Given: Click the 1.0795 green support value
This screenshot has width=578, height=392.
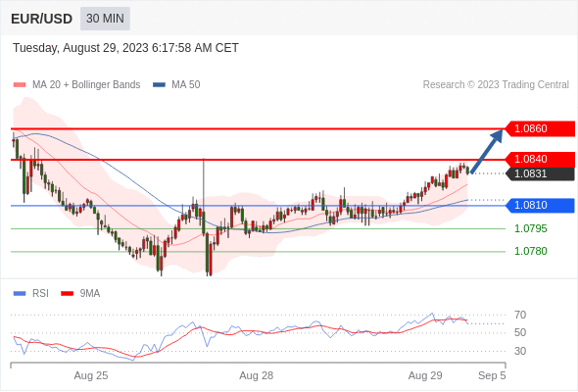Looking at the screenshot, I should 530,228.
